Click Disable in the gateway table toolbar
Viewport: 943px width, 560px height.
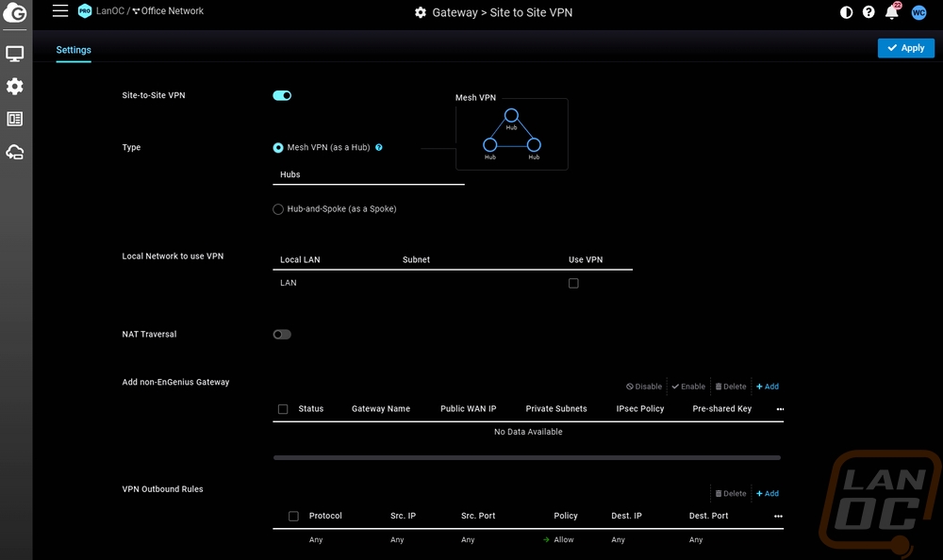(643, 387)
